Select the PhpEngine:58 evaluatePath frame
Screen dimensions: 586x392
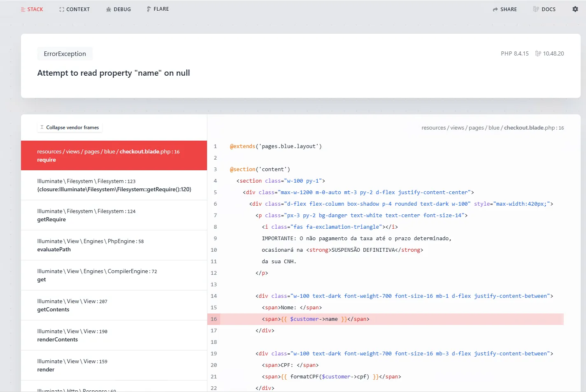click(x=114, y=245)
